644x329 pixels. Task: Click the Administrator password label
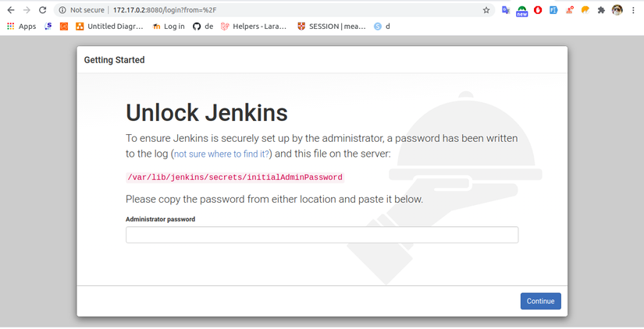coord(160,219)
